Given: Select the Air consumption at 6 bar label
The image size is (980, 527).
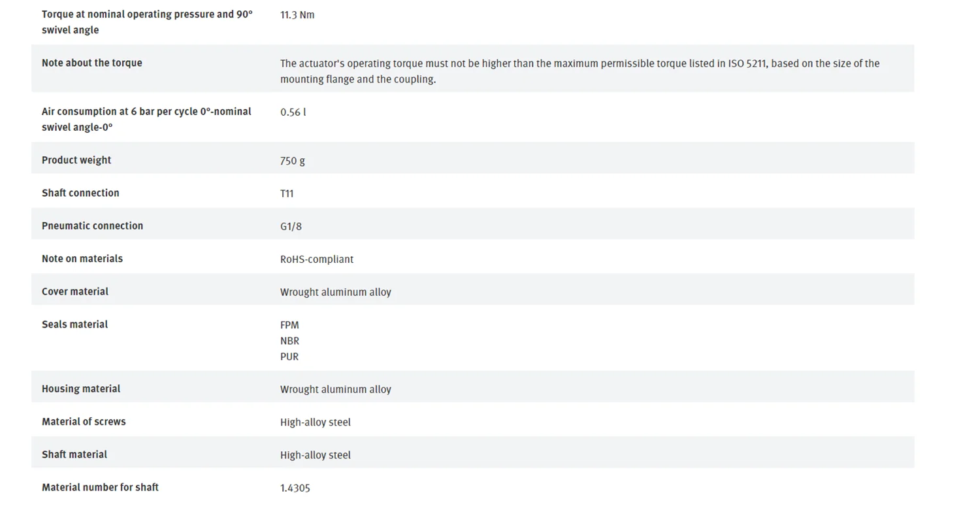Looking at the screenshot, I should [146, 119].
